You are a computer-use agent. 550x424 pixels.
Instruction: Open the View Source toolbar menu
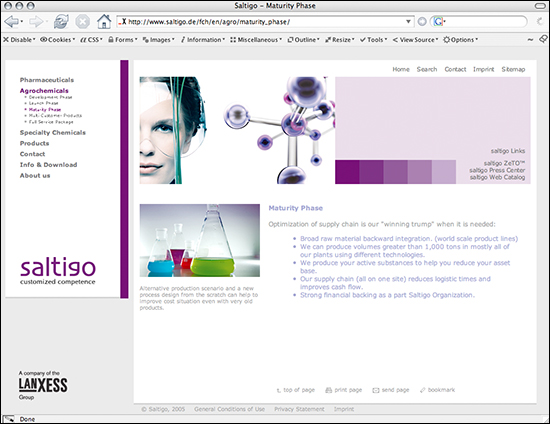415,40
